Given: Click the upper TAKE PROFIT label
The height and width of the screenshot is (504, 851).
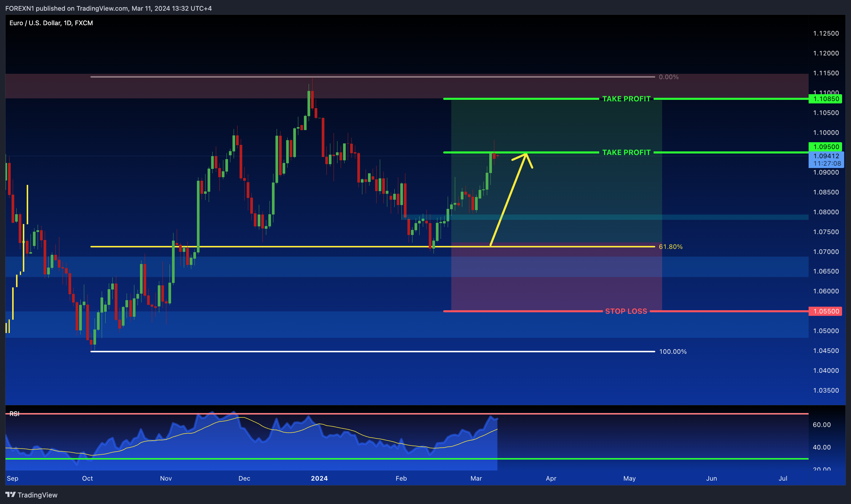Looking at the screenshot, I should [626, 99].
